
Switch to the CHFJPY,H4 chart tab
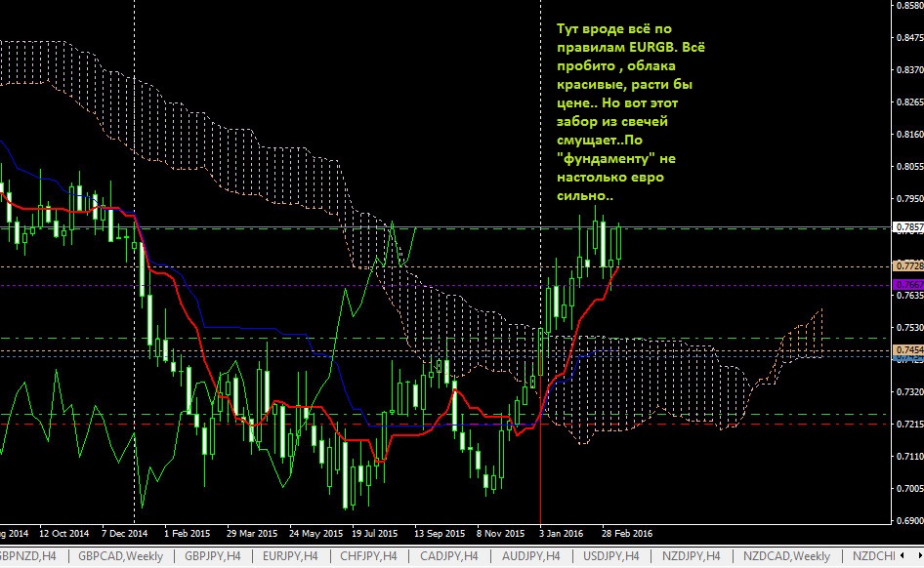tap(368, 556)
